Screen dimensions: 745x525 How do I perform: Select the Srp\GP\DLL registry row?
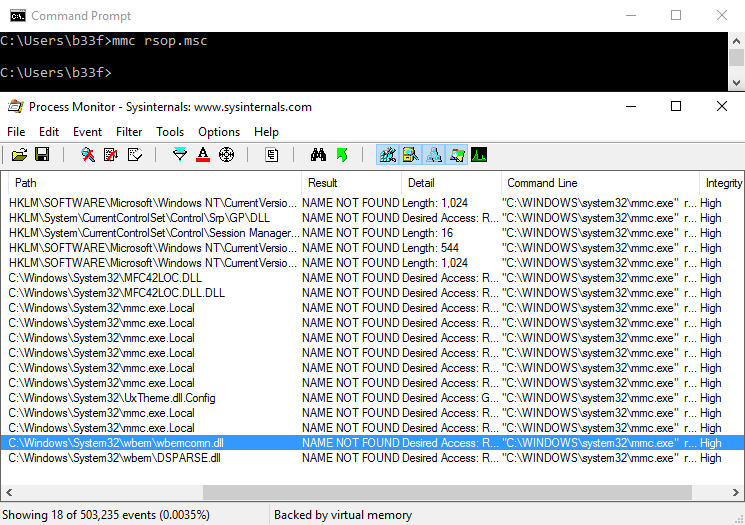[x=373, y=218]
